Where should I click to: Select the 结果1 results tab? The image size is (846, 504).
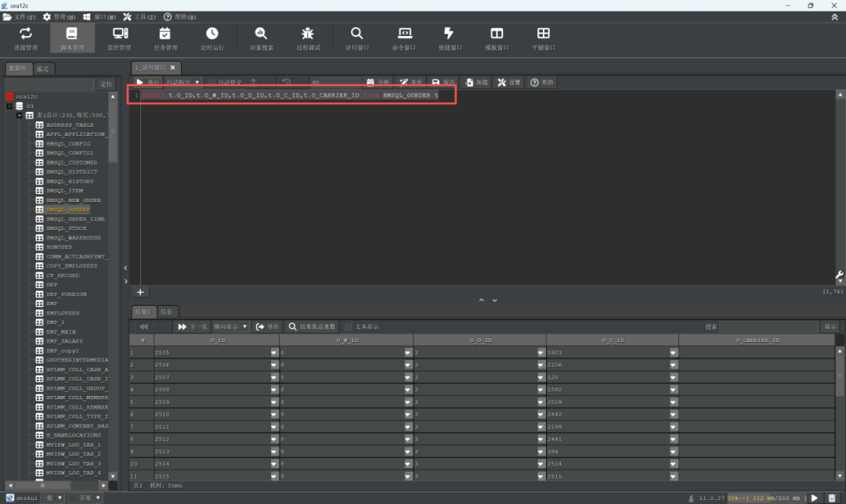143,312
